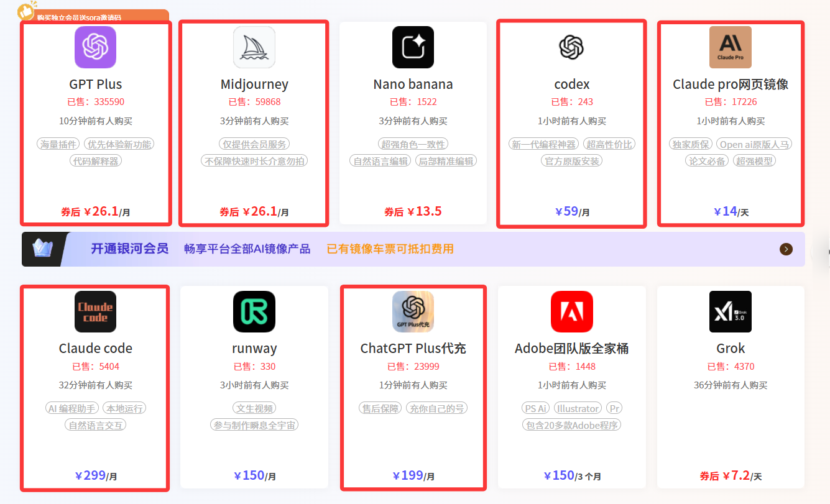The width and height of the screenshot is (830, 504).
Task: Click the Claude code pixel-text icon
Action: (95, 311)
